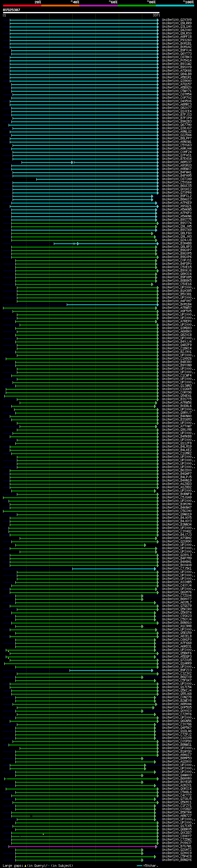
Task: Select label UniRef100_Q3MD83
Action: (x=177, y=328)
